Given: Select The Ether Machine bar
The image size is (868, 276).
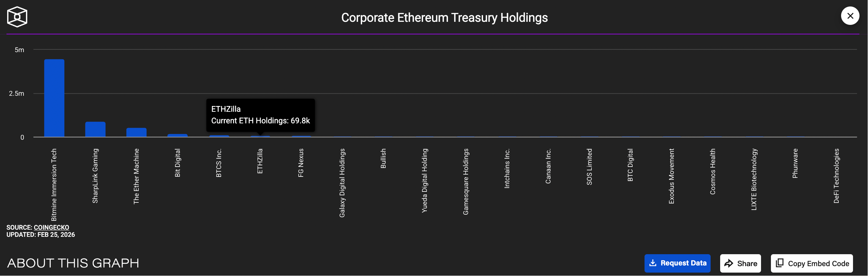Looking at the screenshot, I should coord(136,133).
